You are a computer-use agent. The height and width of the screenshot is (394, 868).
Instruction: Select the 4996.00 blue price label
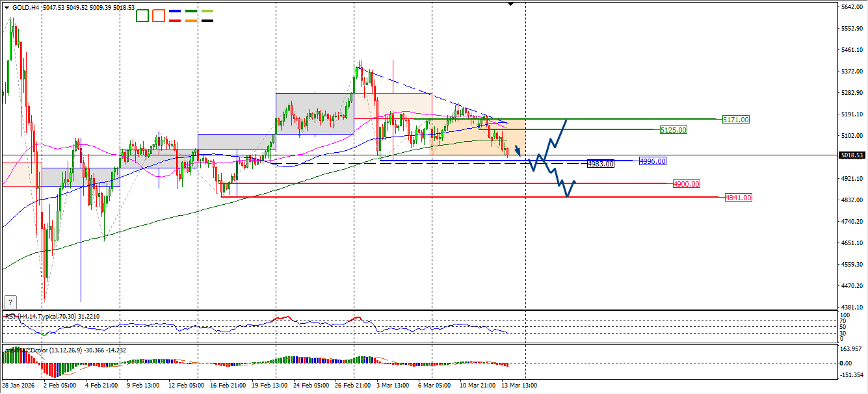652,161
